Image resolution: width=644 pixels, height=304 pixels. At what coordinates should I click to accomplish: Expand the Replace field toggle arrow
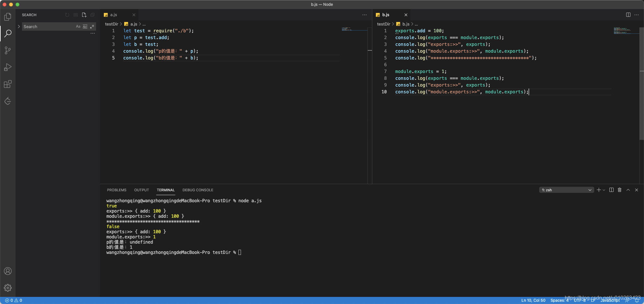(x=19, y=26)
